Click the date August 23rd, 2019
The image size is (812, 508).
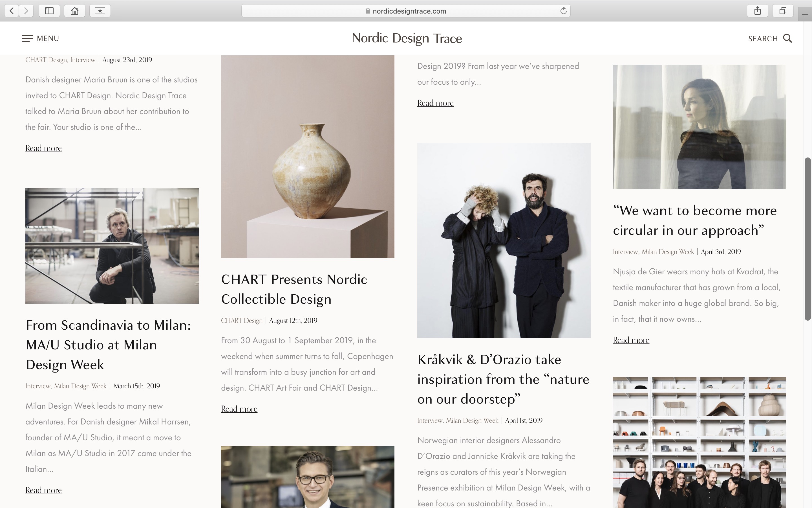127,60
